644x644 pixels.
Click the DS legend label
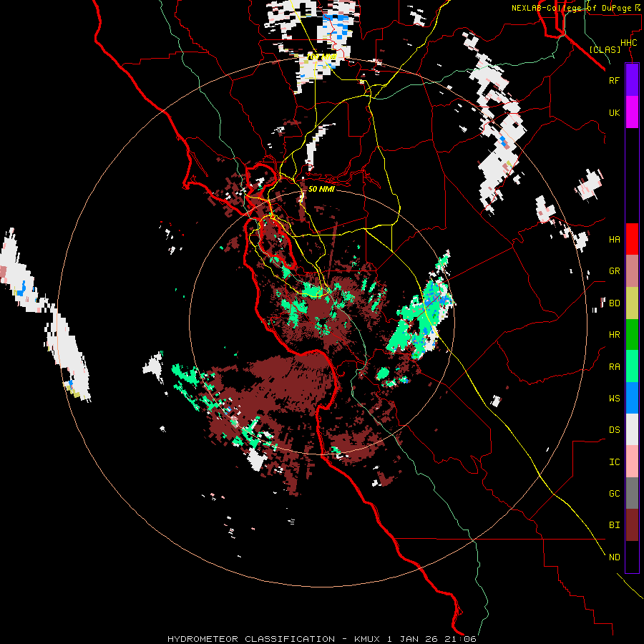click(614, 430)
